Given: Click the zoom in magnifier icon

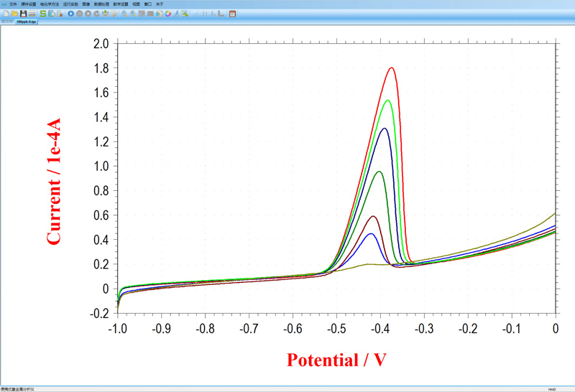Looking at the screenshot, I should pyautogui.click(x=124, y=14).
